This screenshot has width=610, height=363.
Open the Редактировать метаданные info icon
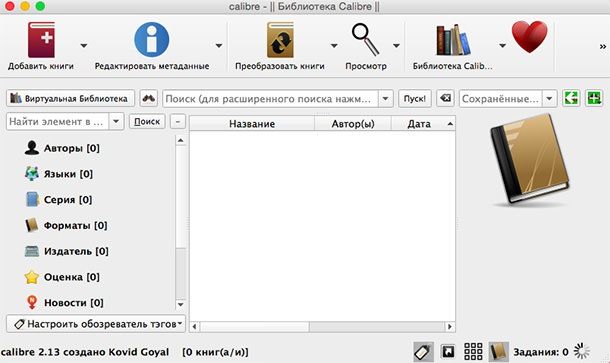click(x=152, y=40)
